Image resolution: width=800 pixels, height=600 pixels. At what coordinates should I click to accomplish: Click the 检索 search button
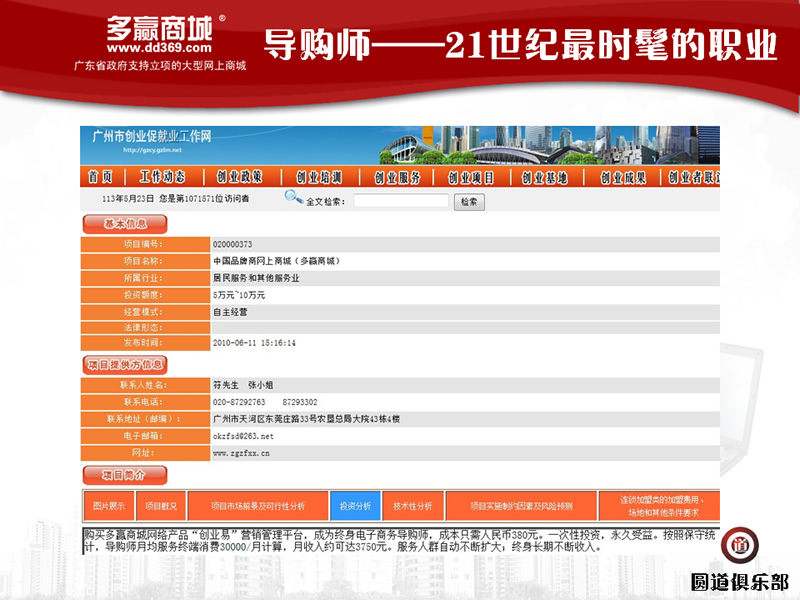[469, 201]
